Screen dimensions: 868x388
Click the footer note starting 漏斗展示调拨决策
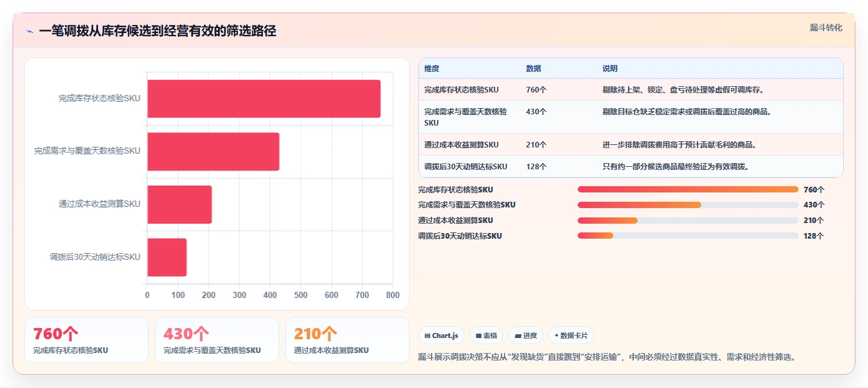pos(607,357)
